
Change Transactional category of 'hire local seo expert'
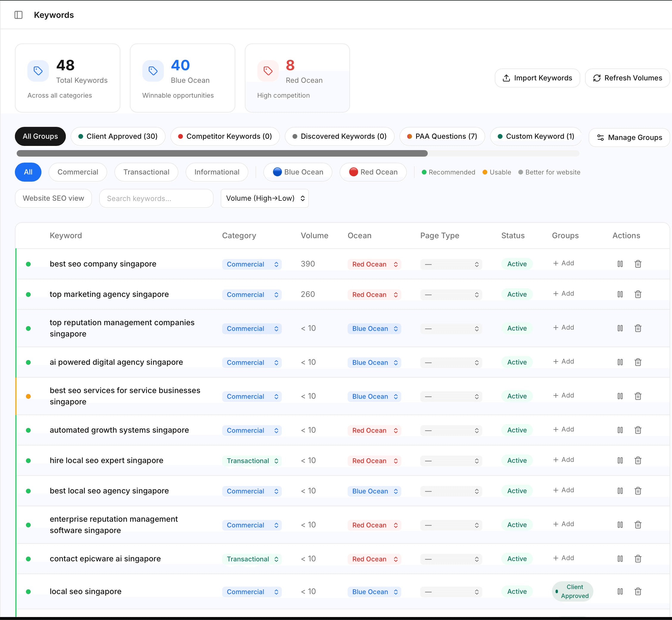252,461
